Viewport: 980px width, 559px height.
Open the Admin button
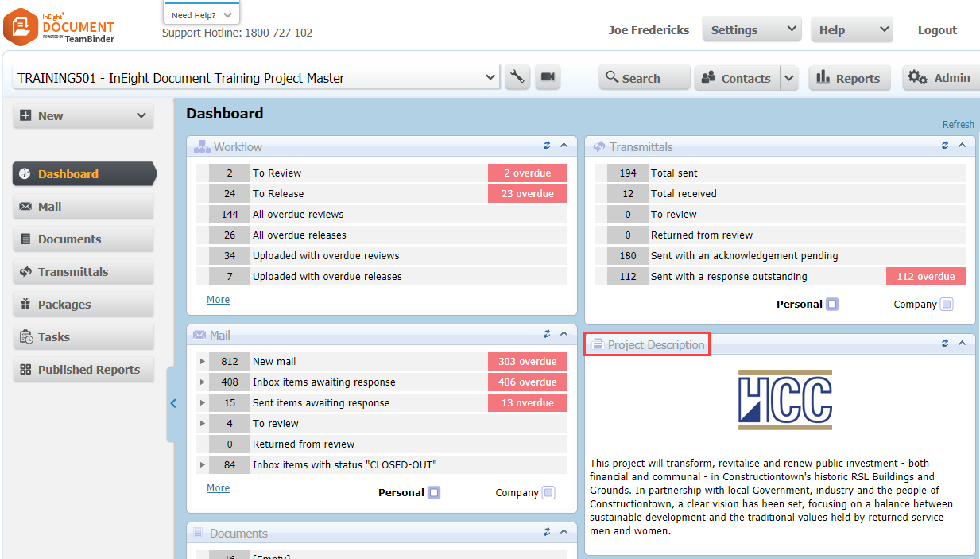coord(941,78)
